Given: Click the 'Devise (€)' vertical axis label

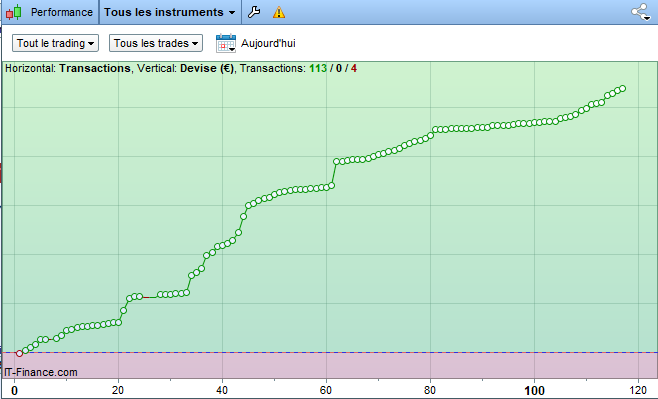Looking at the screenshot, I should click(x=207, y=68).
